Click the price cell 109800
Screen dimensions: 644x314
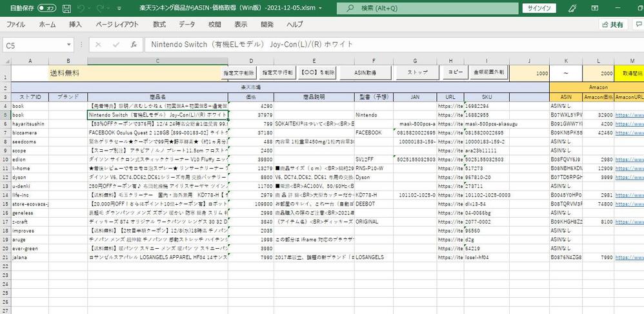251,204
